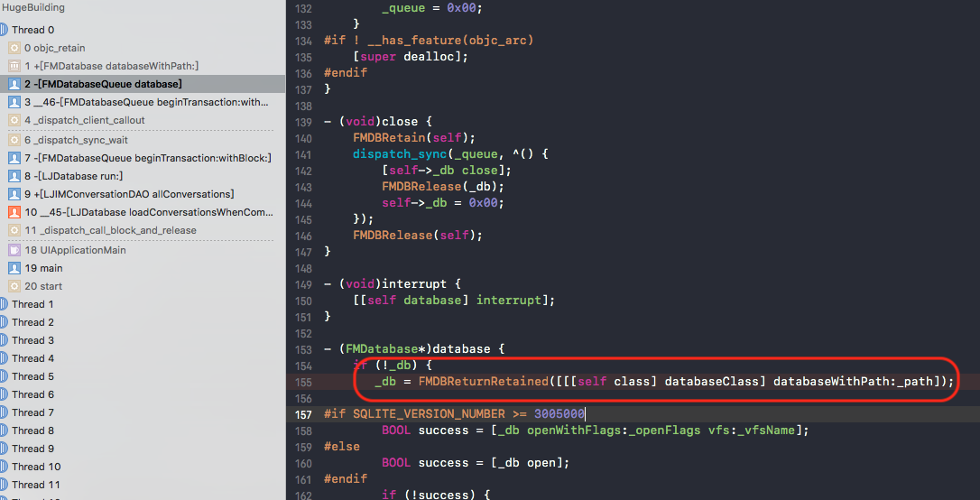
Task: Select the Thread 0 row
Action: (x=143, y=30)
